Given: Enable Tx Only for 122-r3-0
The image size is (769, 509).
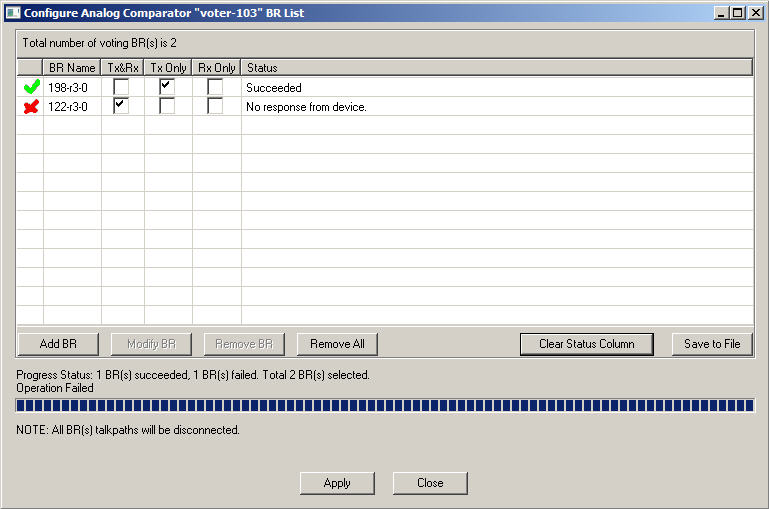Looking at the screenshot, I should click(167, 106).
